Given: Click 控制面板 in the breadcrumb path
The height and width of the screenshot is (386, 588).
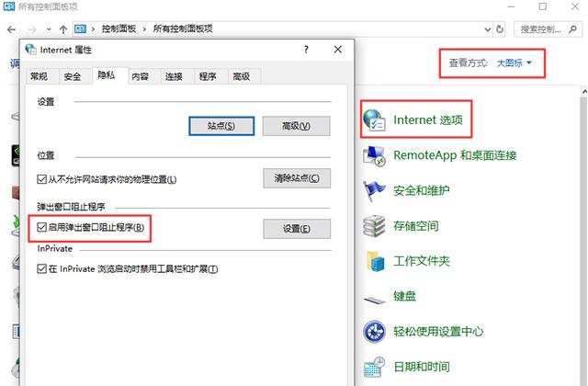Looking at the screenshot, I should (119, 28).
